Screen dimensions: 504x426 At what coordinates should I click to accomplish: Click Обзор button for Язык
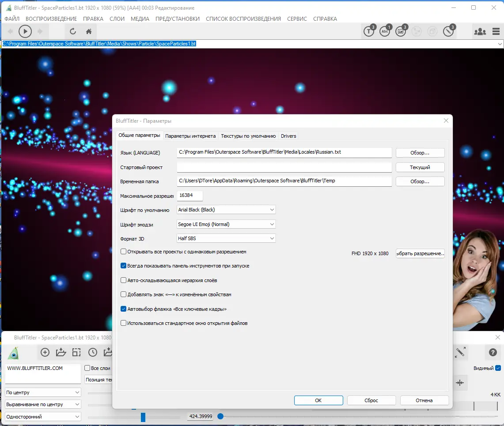420,153
